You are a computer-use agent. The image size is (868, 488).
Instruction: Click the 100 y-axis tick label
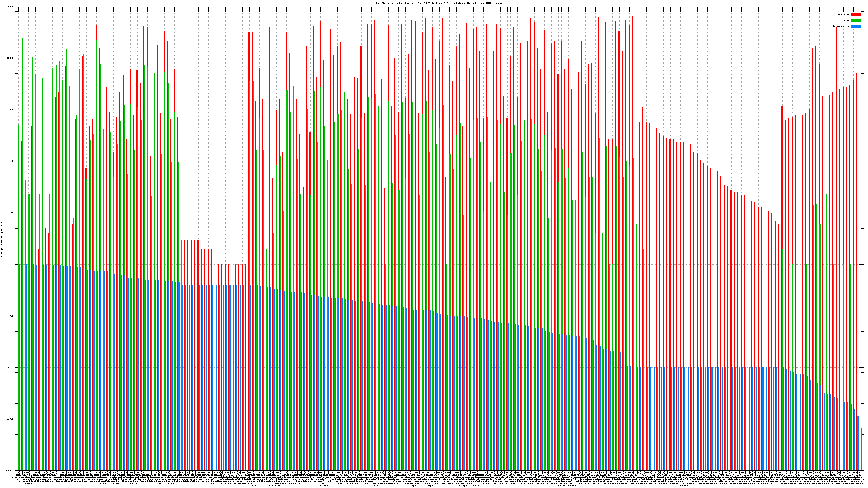pos(12,161)
